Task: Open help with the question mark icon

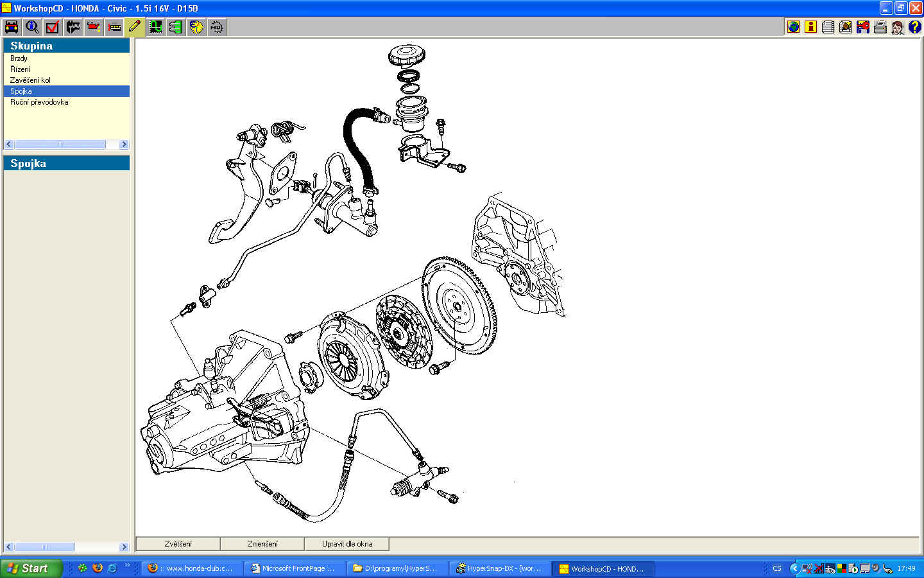Action: (x=915, y=27)
